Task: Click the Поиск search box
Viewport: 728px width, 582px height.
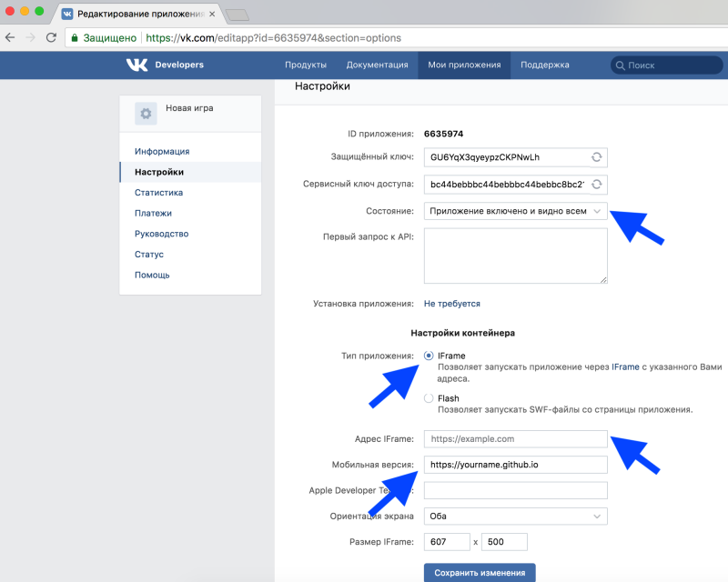Action: click(x=667, y=65)
